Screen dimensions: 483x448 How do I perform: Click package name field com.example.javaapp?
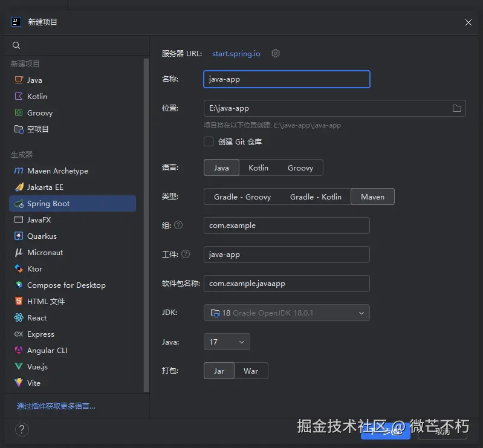point(287,284)
